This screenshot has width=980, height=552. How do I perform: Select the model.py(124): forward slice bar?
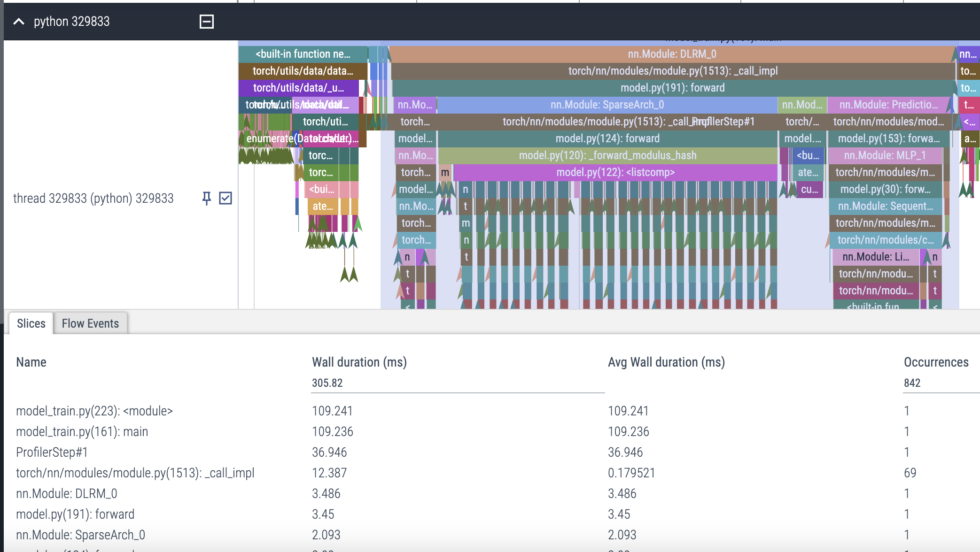pyautogui.click(x=607, y=138)
